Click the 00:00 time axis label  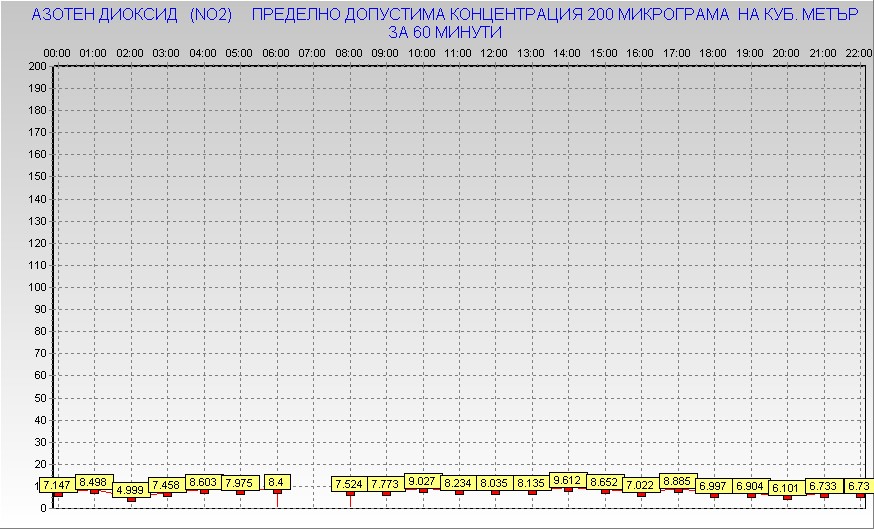57,54
